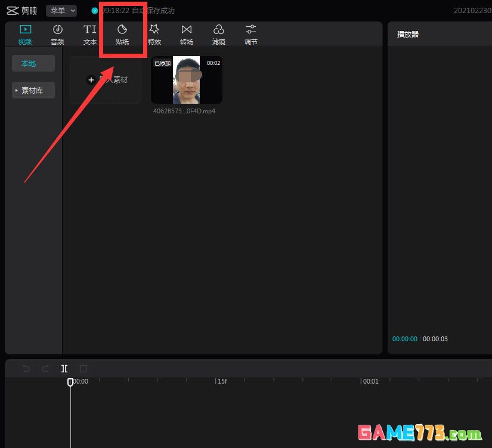The height and width of the screenshot is (448, 492).
Task: Select the 特效 (Effects) icon
Action: (x=154, y=35)
